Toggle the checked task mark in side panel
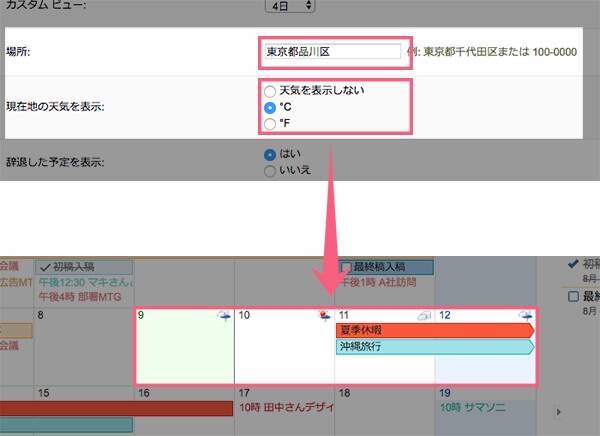Viewport: 600px width, 436px height. click(x=573, y=264)
